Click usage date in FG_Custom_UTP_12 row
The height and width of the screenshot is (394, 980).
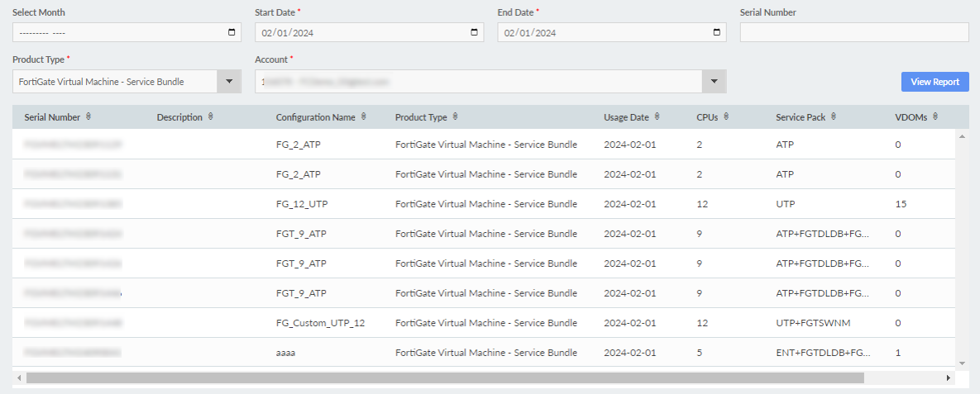(x=630, y=323)
